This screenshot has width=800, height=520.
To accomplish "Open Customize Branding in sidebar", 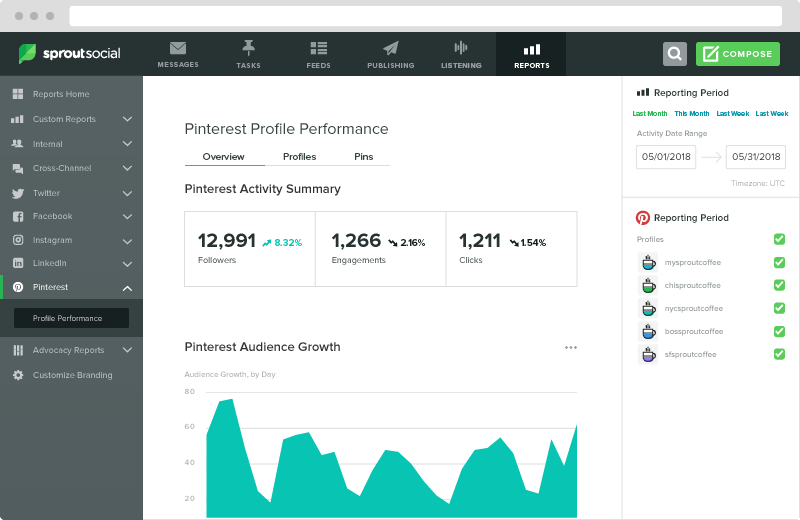I will (71, 375).
